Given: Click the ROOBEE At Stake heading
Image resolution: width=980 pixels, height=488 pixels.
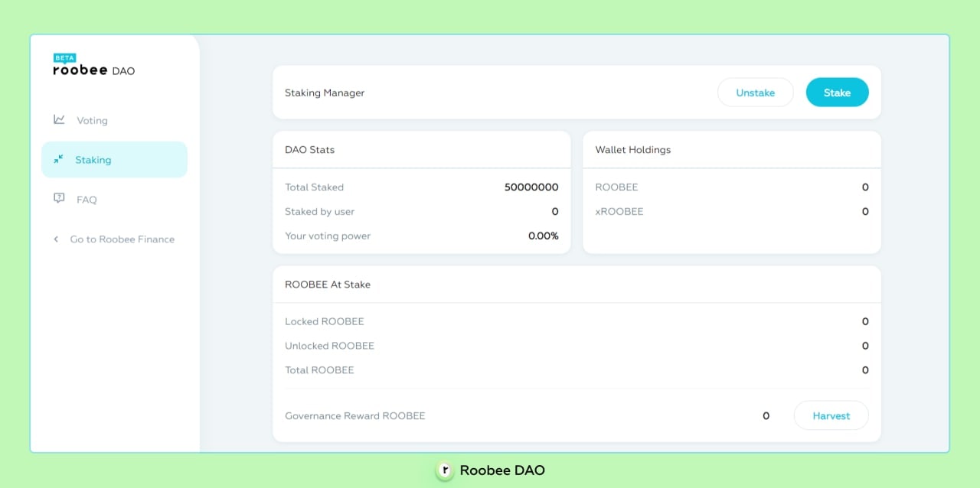Looking at the screenshot, I should [328, 285].
